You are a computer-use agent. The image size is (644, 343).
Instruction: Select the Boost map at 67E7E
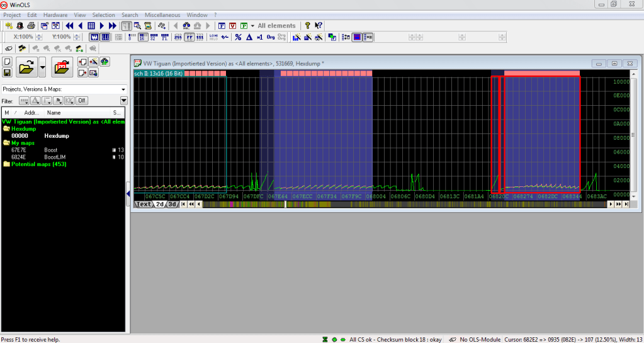coord(50,150)
